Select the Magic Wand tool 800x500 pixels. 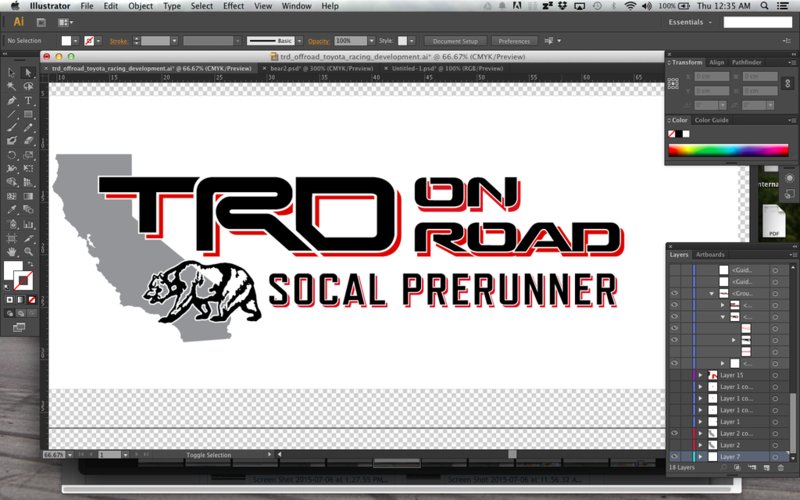11,87
